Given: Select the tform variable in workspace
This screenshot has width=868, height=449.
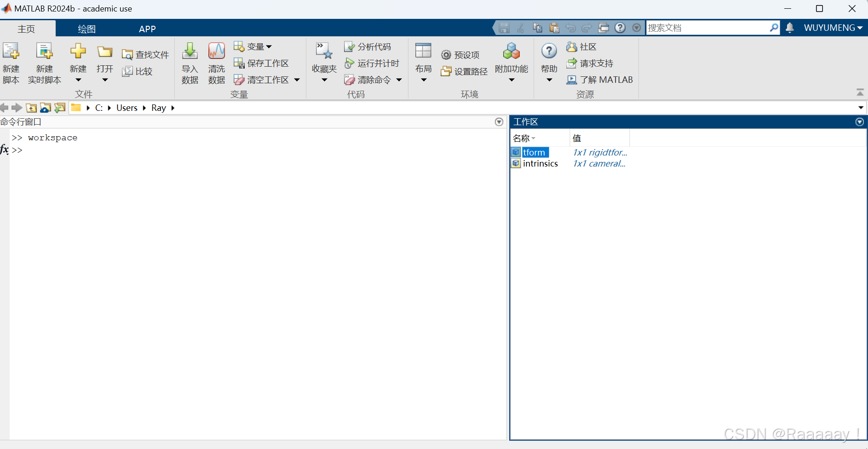Looking at the screenshot, I should (x=534, y=152).
